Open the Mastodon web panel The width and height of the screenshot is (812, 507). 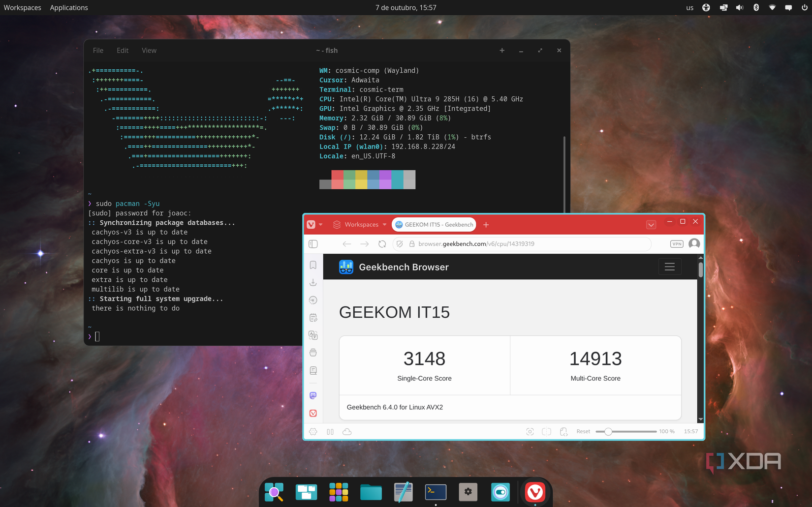click(x=313, y=395)
